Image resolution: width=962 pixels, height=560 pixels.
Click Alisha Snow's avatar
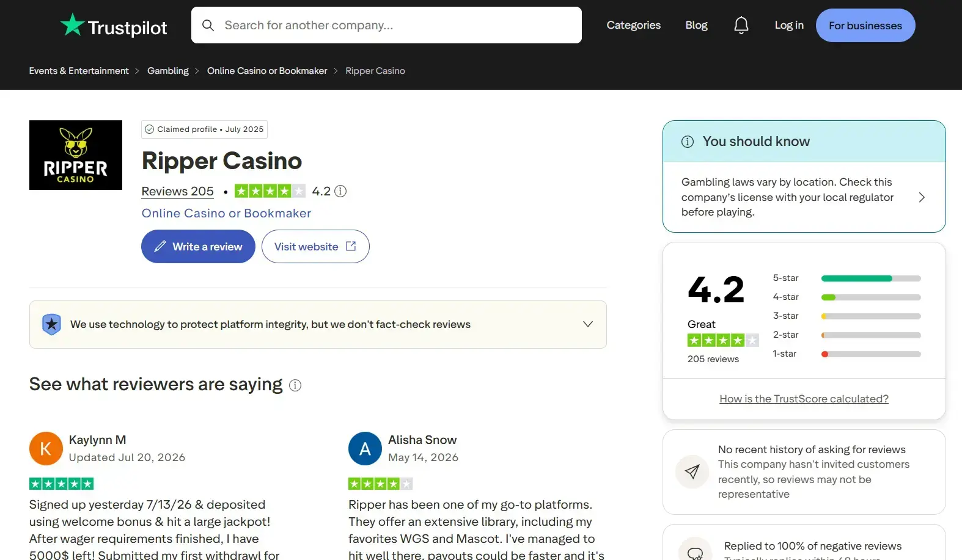365,449
